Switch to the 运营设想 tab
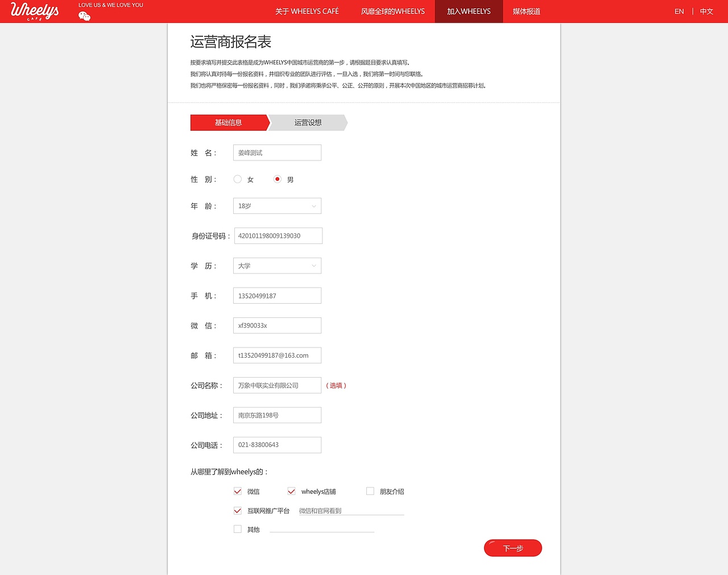 307,122
